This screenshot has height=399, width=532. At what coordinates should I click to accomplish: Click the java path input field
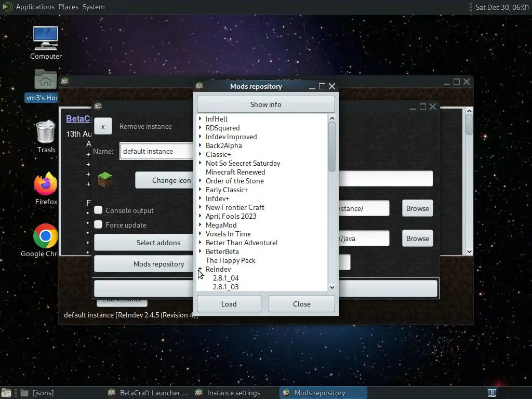364,238
